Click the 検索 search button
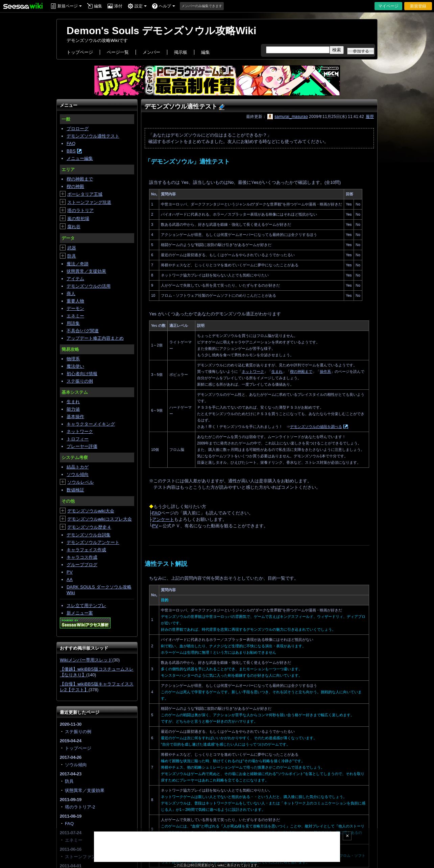Viewport: 434px width, 868px height. [x=336, y=50]
